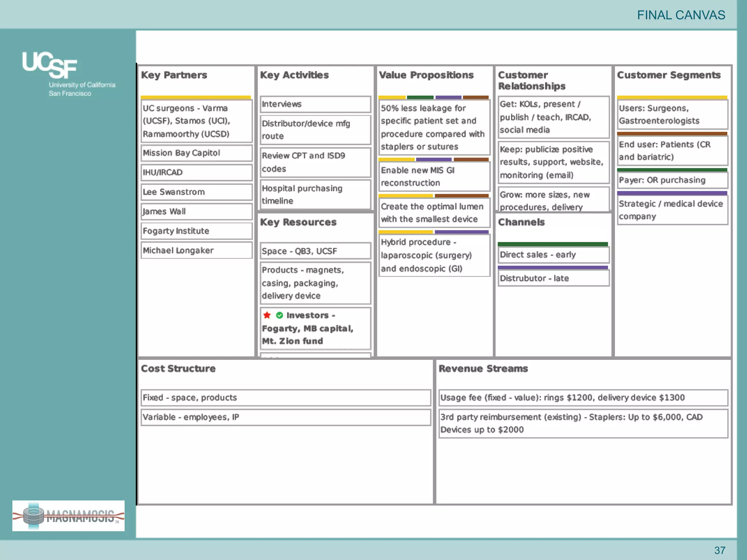Image resolution: width=747 pixels, height=560 pixels.
Task: Click the purple bar above Distrubutor - late
Action: 553,268
